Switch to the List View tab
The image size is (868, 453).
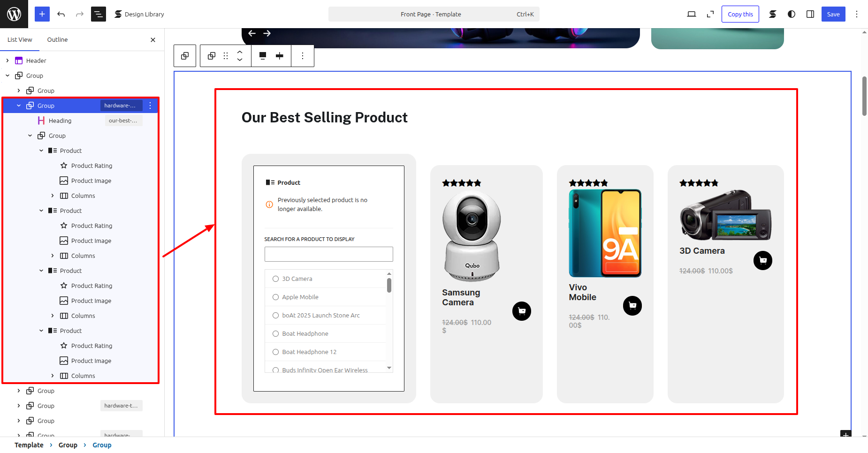tap(20, 40)
